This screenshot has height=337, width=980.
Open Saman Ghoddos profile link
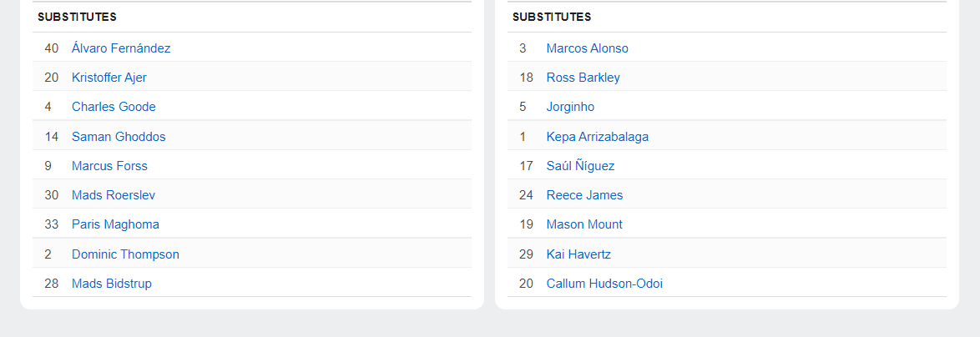119,137
